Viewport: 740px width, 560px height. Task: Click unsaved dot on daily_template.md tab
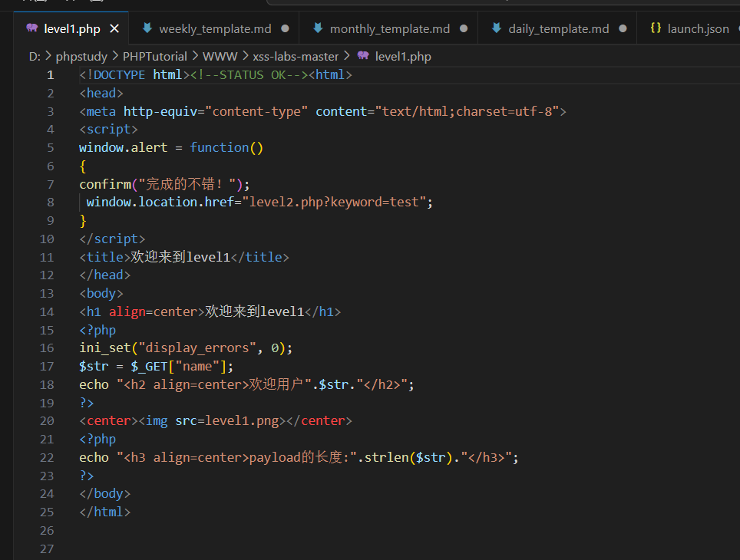tap(623, 29)
